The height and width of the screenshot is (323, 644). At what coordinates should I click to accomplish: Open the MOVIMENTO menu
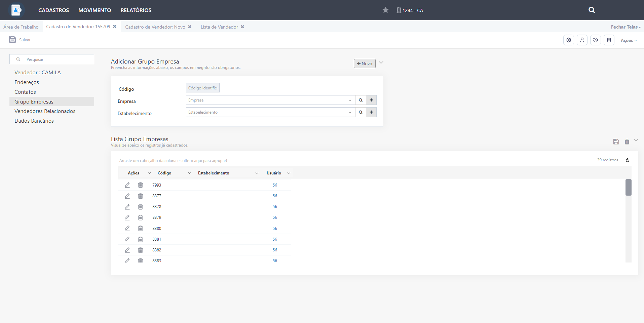pyautogui.click(x=95, y=10)
